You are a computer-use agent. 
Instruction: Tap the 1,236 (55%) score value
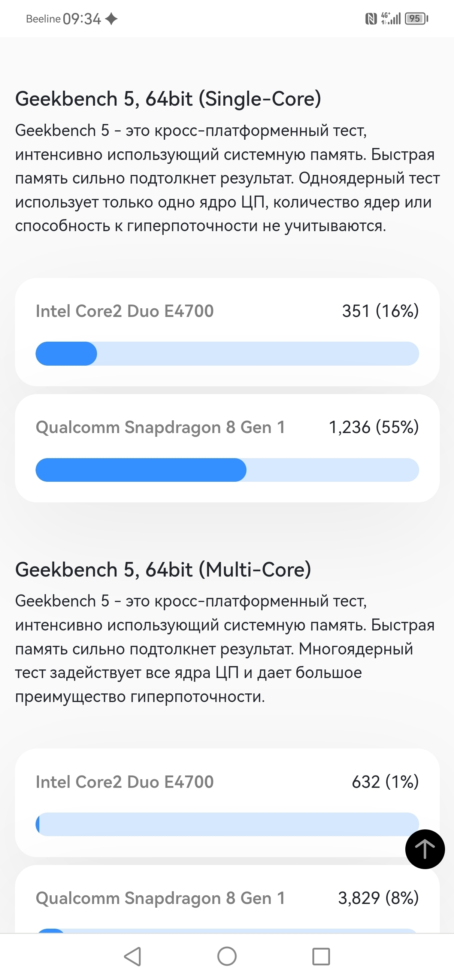[373, 427]
